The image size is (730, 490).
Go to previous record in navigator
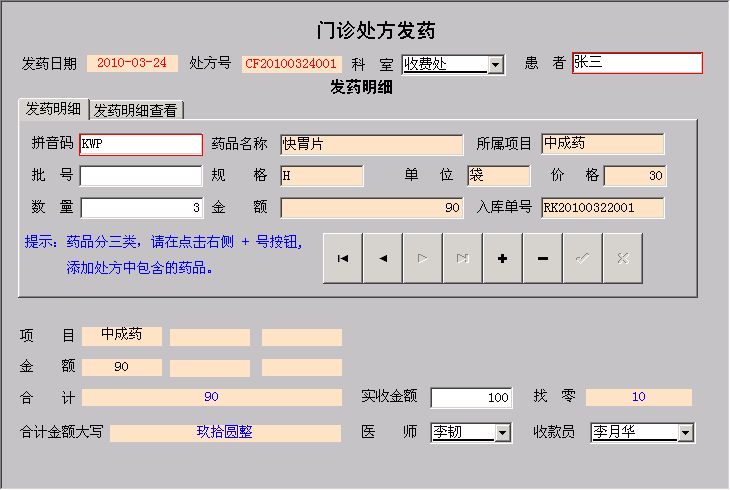point(383,258)
